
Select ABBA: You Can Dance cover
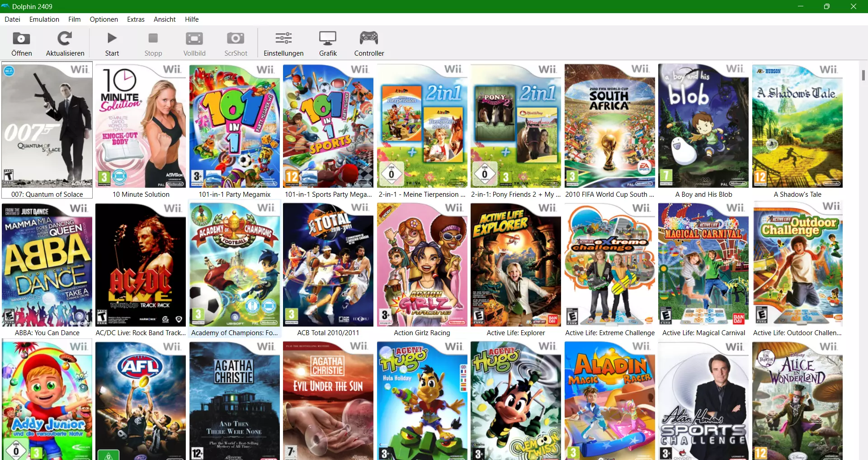(47, 265)
